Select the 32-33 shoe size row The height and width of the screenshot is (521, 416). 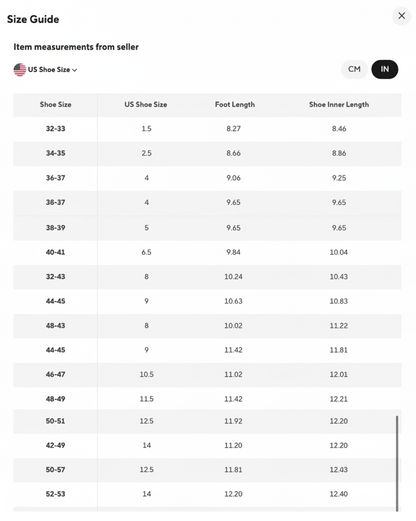pyautogui.click(x=207, y=129)
